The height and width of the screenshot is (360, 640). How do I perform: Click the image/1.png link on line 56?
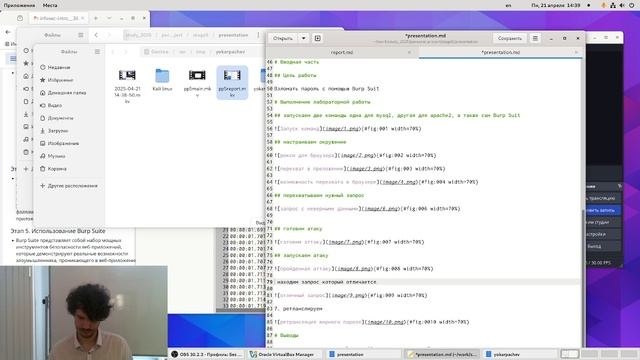pos(342,129)
